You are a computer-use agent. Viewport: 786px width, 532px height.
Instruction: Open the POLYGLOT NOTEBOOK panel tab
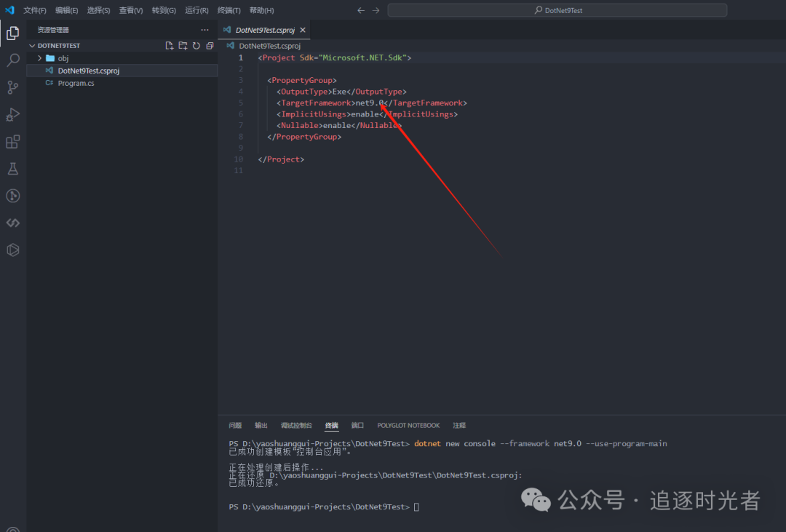coord(408,425)
